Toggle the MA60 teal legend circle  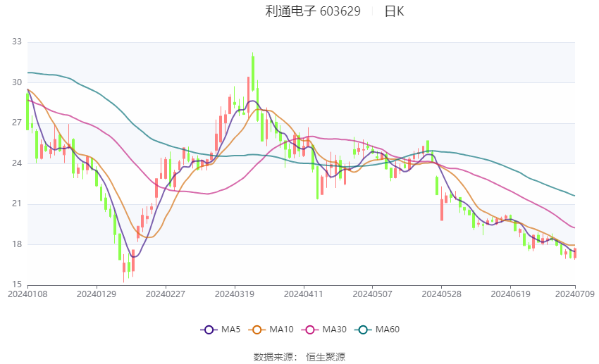[364, 330]
